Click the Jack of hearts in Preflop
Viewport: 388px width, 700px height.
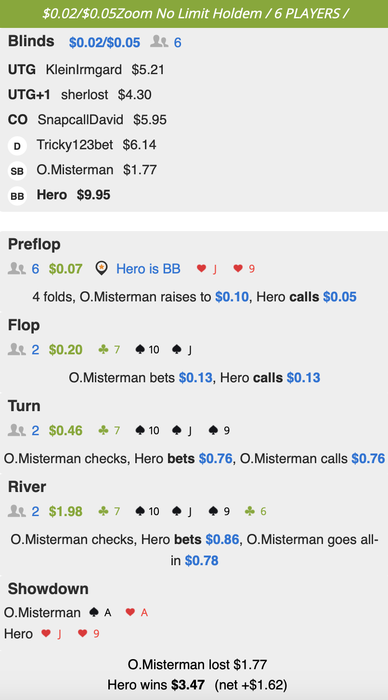[208, 269]
